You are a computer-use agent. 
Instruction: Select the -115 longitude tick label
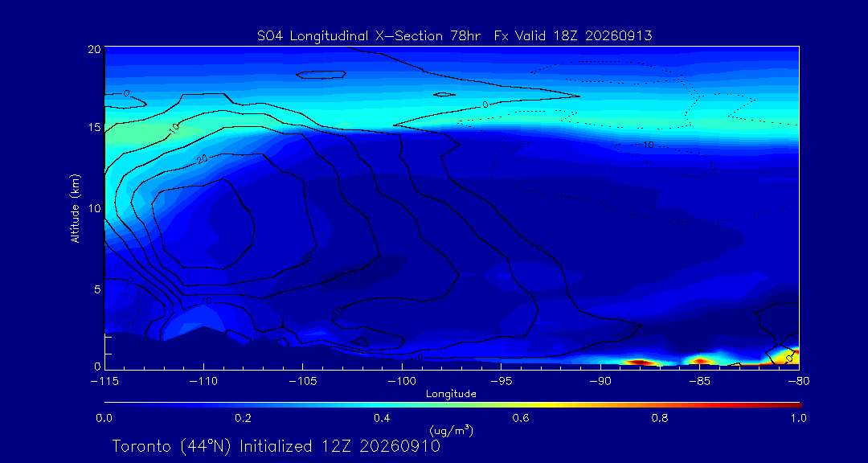[104, 382]
